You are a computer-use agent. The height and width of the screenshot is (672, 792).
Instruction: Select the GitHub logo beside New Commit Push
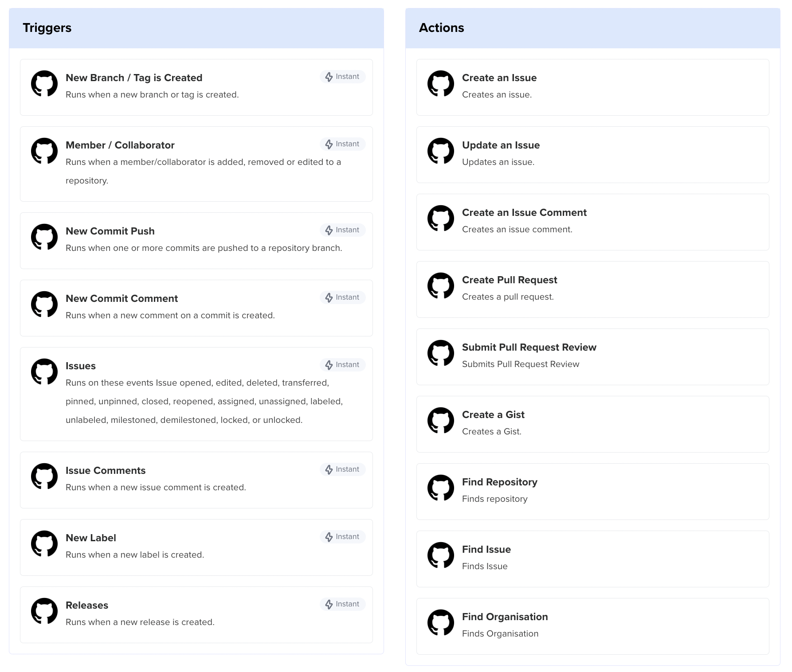click(44, 237)
